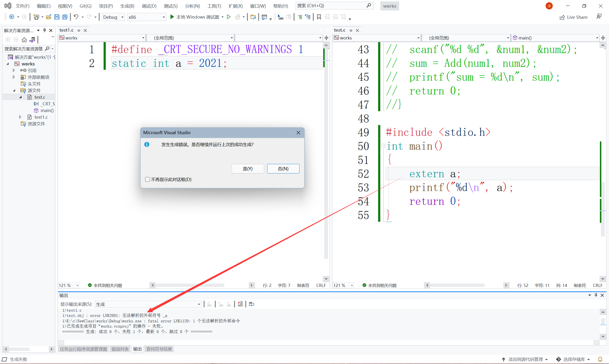Click the search box 搜索 (Ctrl+Q)
The height and width of the screenshot is (364, 609).
[x=331, y=6]
